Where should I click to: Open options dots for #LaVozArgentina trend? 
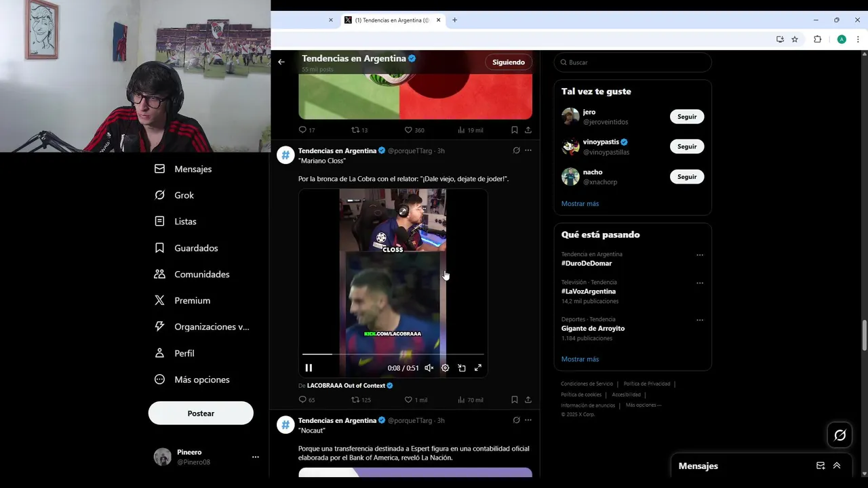[x=700, y=283]
